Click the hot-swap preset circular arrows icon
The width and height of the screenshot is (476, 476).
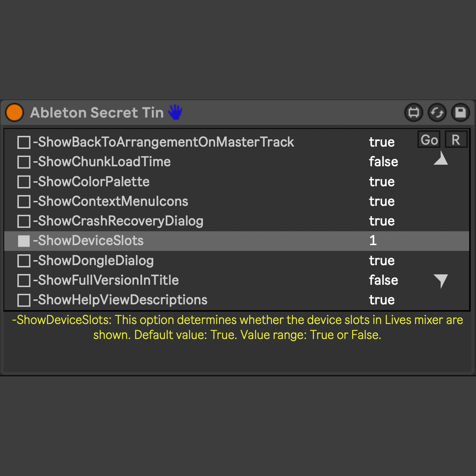pyautogui.click(x=437, y=113)
